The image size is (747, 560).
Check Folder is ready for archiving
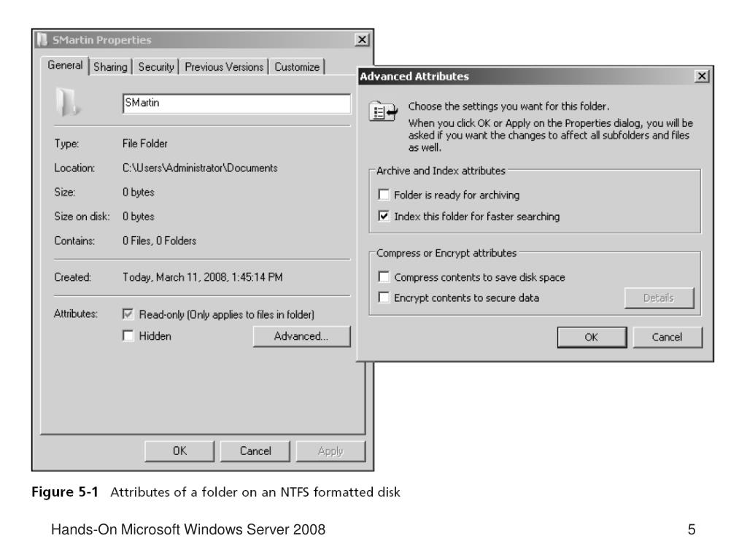coord(384,194)
